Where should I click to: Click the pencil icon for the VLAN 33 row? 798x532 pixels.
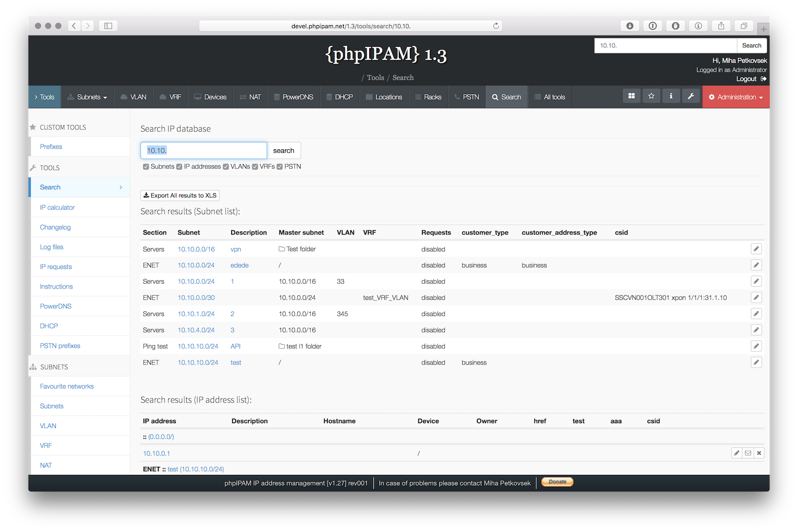pos(756,282)
